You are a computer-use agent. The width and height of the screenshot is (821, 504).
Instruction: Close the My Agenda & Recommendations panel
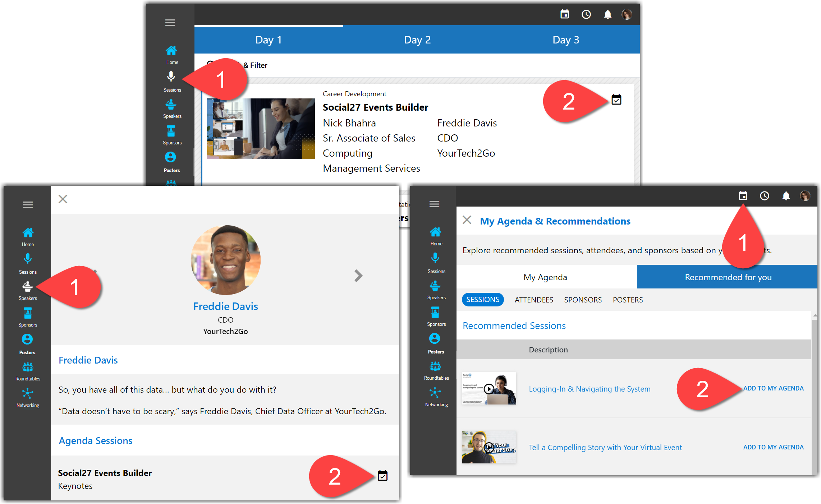467,220
